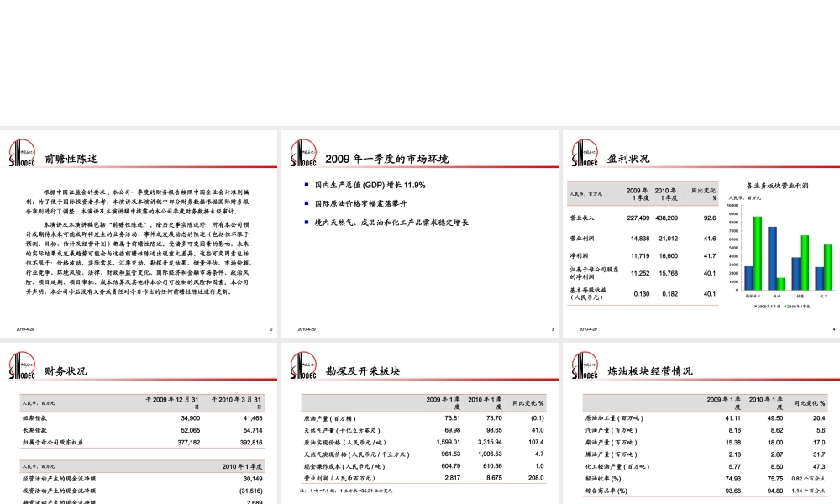Select the bullet about 天然气、成品油和化工产品需求

click(391, 223)
